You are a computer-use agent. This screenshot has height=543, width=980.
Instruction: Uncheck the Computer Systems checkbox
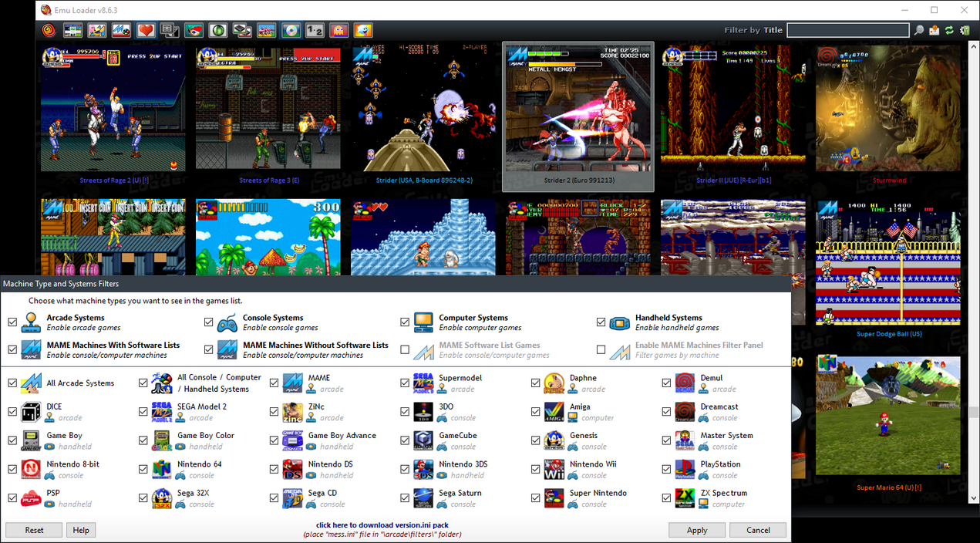pyautogui.click(x=405, y=322)
